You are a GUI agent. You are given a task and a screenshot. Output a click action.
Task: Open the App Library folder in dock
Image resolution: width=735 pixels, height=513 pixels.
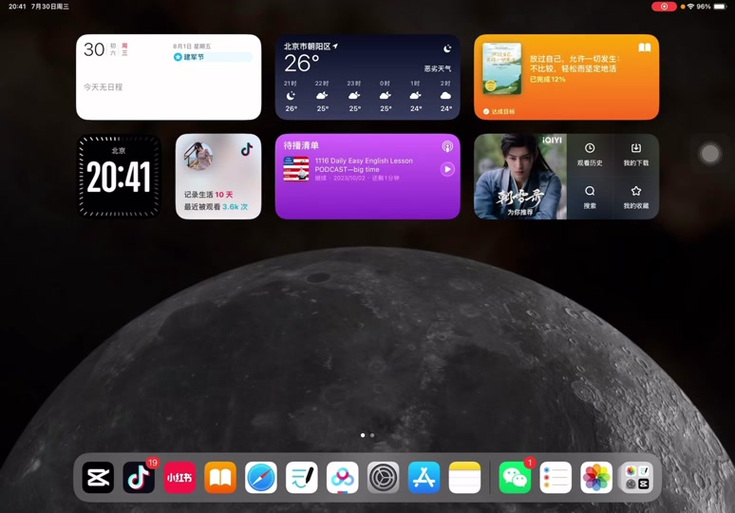(x=637, y=477)
